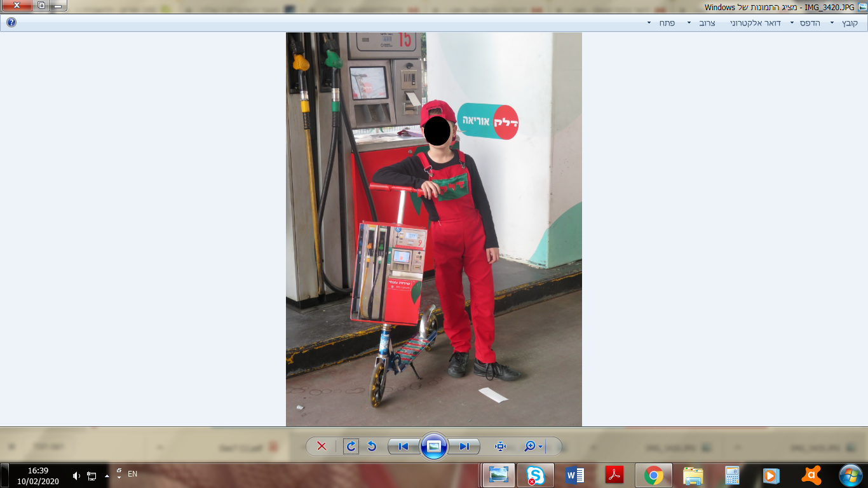The width and height of the screenshot is (868, 488).
Task: Open the הדפס (Print) menu
Action: (804, 23)
